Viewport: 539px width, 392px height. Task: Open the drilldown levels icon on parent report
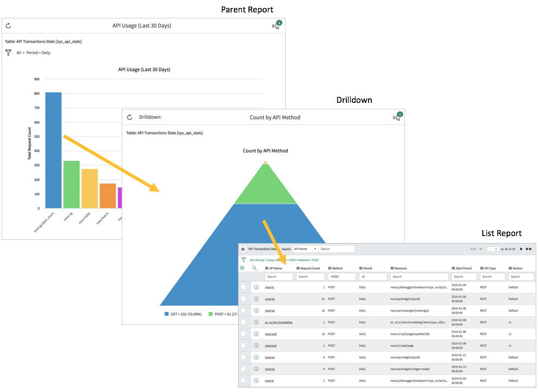(x=275, y=26)
